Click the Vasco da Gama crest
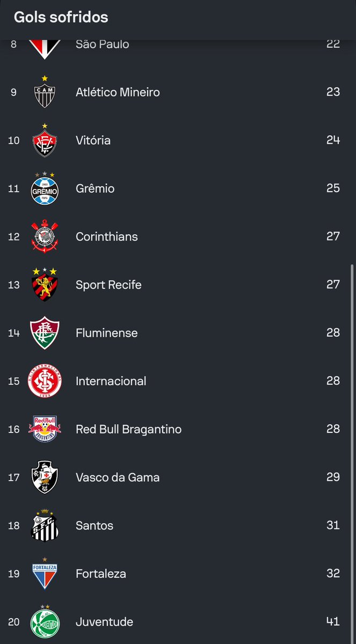 (x=45, y=477)
